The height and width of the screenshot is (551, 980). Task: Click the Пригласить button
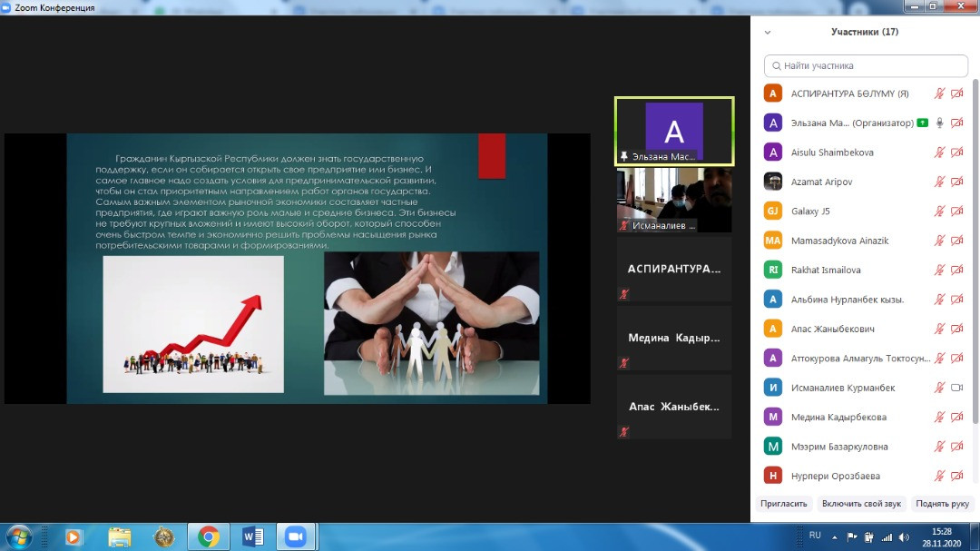[x=782, y=503]
